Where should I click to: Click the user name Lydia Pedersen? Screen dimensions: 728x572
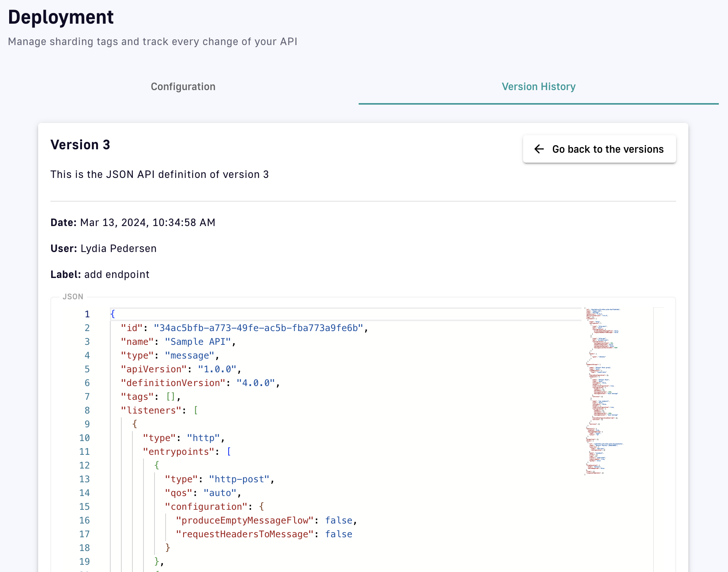pyautogui.click(x=118, y=249)
